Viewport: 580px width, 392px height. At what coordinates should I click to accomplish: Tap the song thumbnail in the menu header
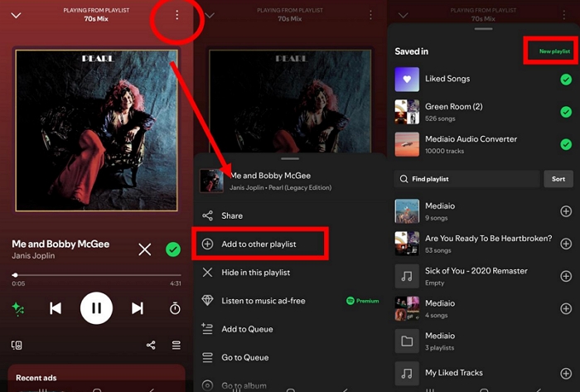click(x=211, y=181)
